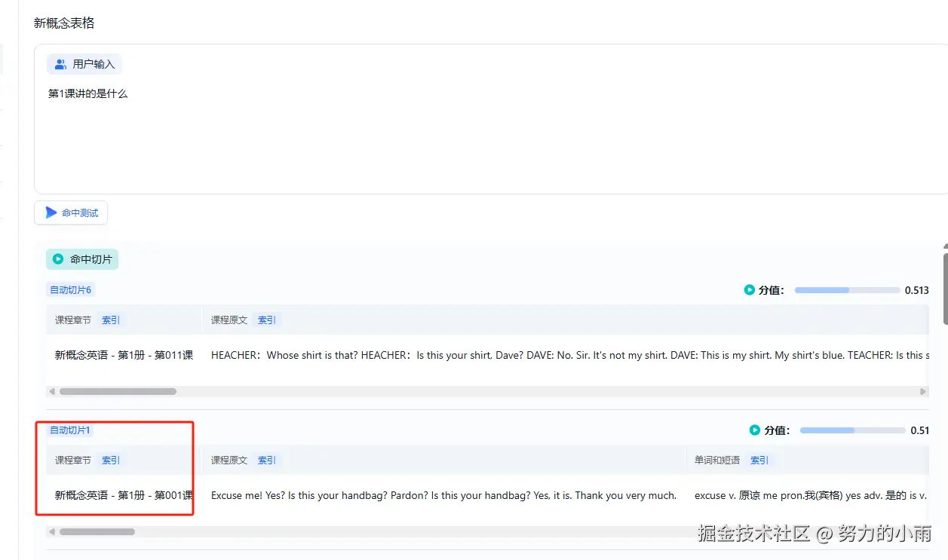The width and height of the screenshot is (948, 560).
Task: Click the 命中切片 play circle icon
Action: point(58,259)
